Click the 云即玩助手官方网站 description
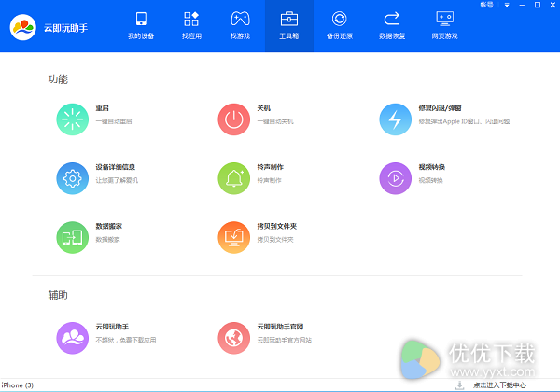 coord(285,340)
